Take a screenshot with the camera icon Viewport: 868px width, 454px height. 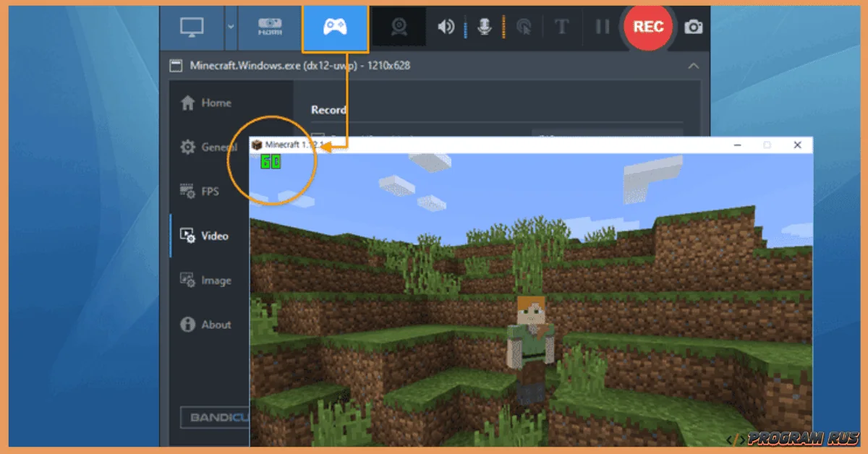(693, 27)
